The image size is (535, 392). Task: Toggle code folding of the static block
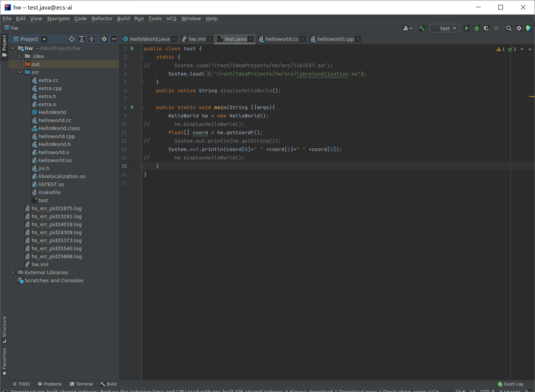click(x=142, y=57)
